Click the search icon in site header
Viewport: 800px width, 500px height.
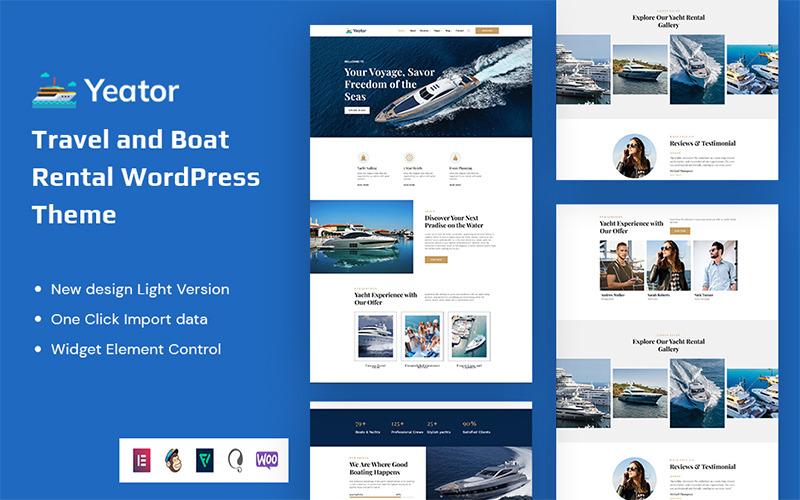coord(468,31)
